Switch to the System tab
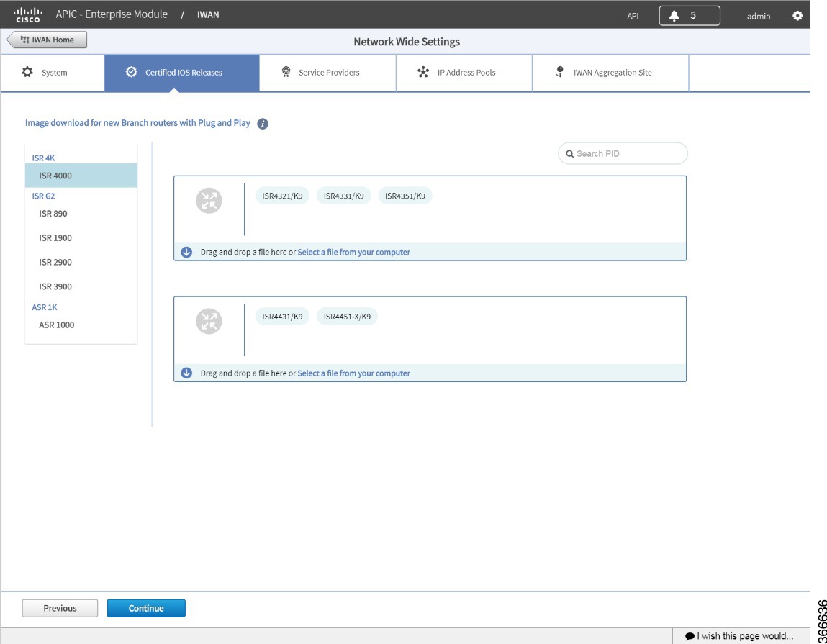Viewport: 827px width, 644px height. pos(53,73)
